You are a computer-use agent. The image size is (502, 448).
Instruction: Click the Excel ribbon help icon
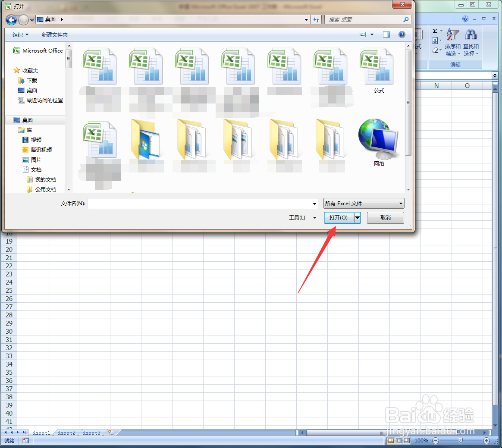465,19
